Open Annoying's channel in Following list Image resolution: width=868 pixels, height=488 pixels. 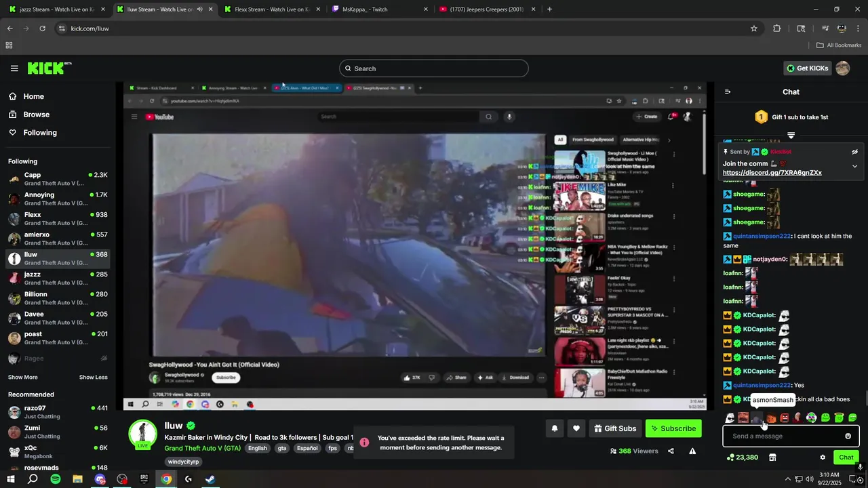tap(58, 199)
